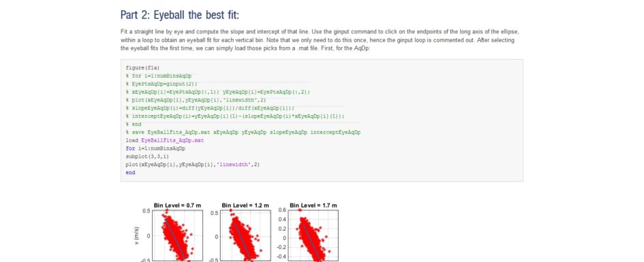Click the "Bin Level = 1.7 m" plot title
Image resolution: width=644 pixels, height=262 pixels.
(x=313, y=205)
